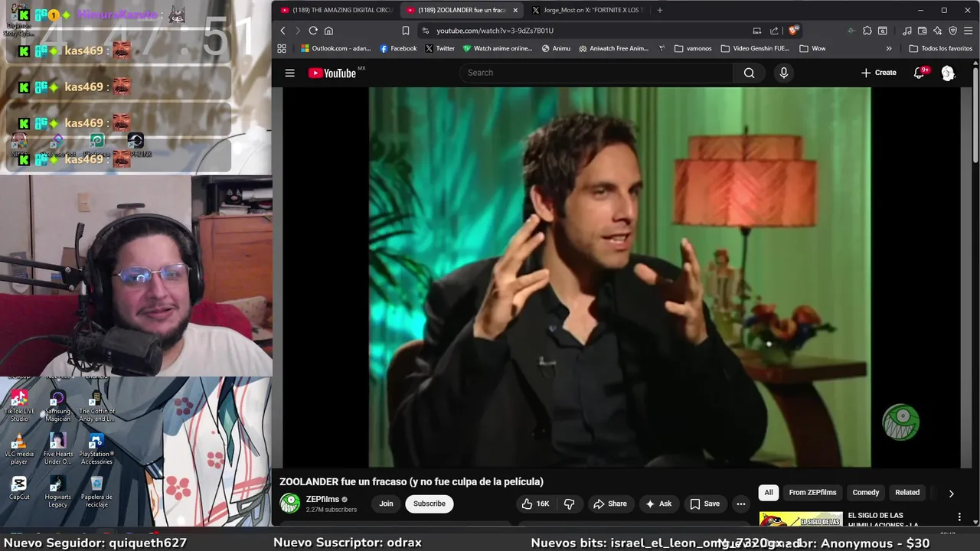Start voice search with the microphone icon
Image resolution: width=980 pixels, height=551 pixels.
783,73
